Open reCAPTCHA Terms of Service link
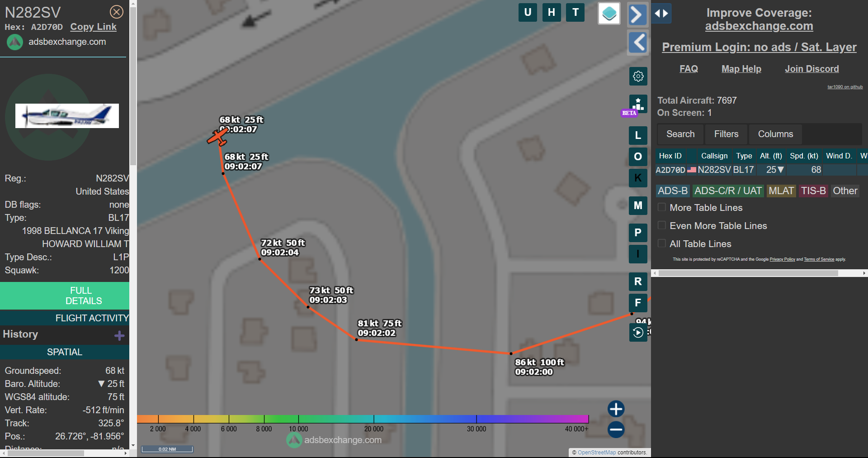The image size is (868, 458). pos(819,259)
